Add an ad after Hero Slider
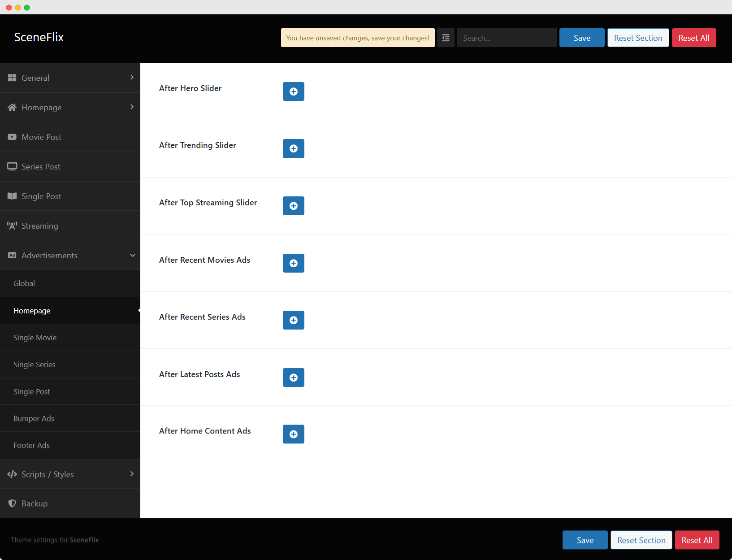This screenshot has width=732, height=560. pos(294,91)
